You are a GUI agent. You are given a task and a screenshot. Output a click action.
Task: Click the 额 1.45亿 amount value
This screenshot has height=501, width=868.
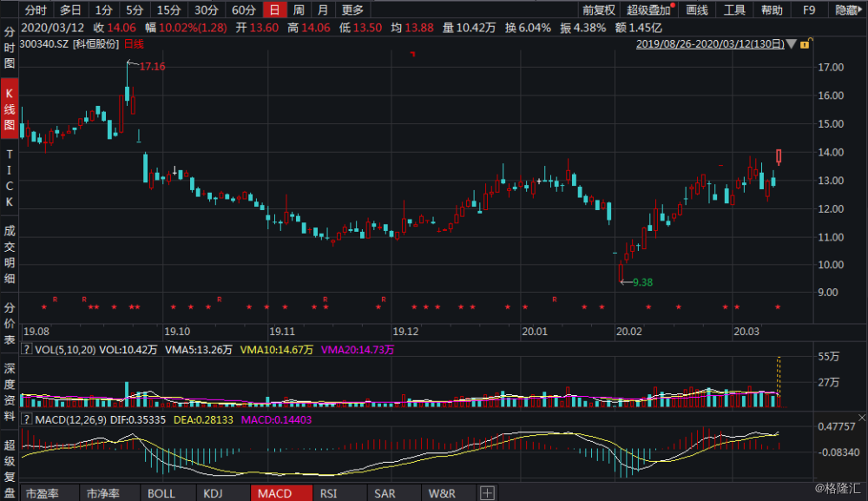(x=638, y=28)
